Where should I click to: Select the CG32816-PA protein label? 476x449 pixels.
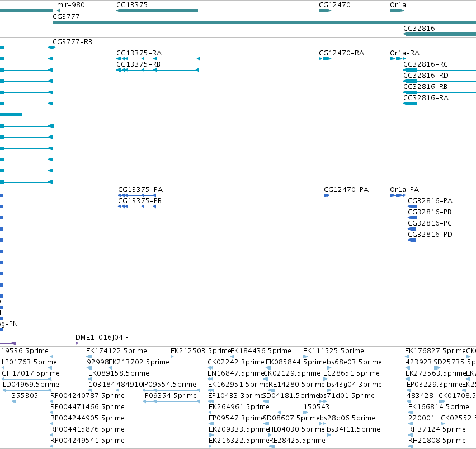(x=430, y=201)
